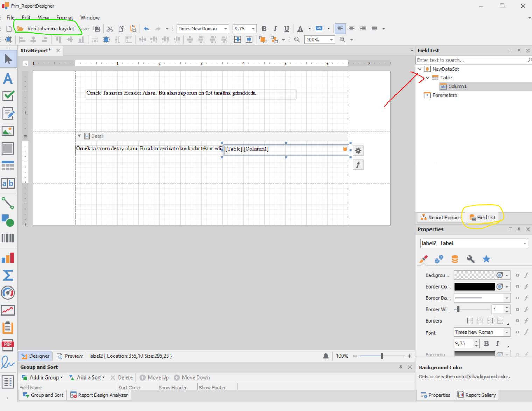Select the Chart control in the toolbox
Image resolution: width=532 pixels, height=411 pixels.
tap(8, 257)
